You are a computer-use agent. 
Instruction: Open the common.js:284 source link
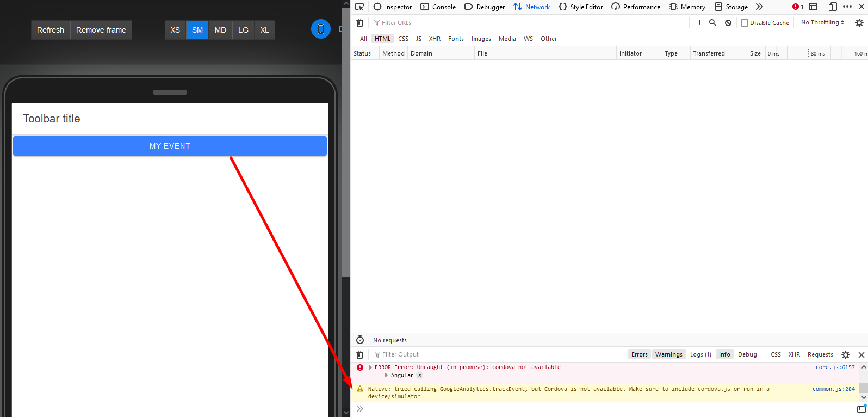pyautogui.click(x=834, y=389)
